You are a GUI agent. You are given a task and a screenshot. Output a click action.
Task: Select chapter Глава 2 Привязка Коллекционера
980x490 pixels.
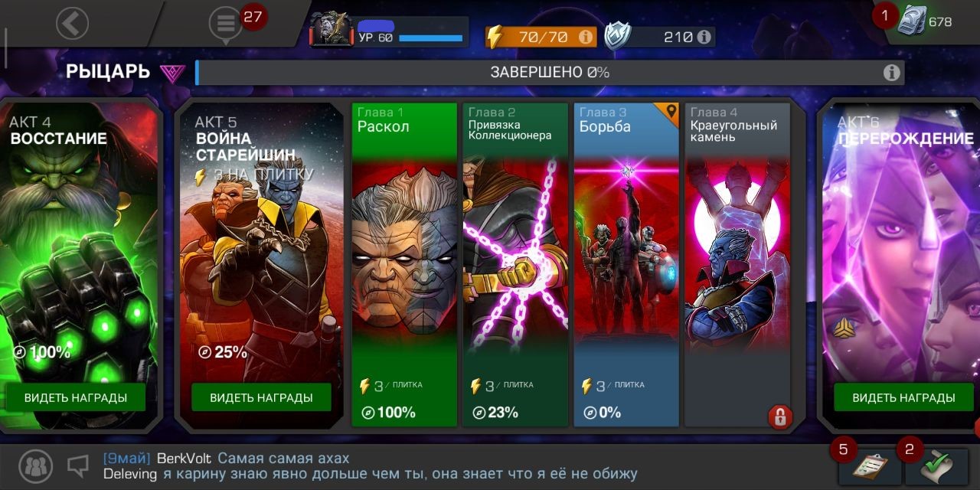pyautogui.click(x=515, y=264)
